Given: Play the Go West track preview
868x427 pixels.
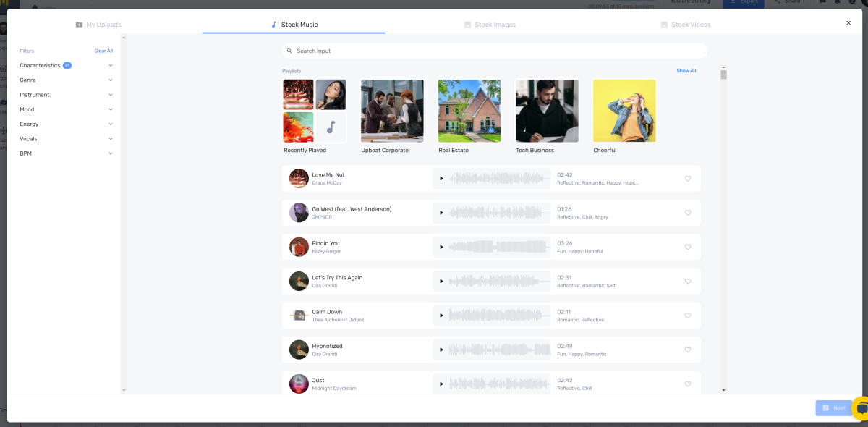Looking at the screenshot, I should click(x=441, y=213).
